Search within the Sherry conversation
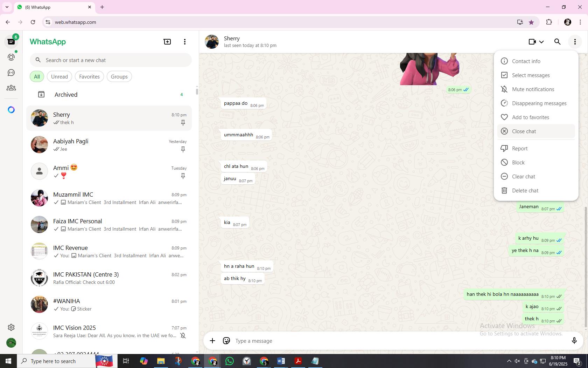This screenshot has width=588, height=368. click(x=558, y=42)
